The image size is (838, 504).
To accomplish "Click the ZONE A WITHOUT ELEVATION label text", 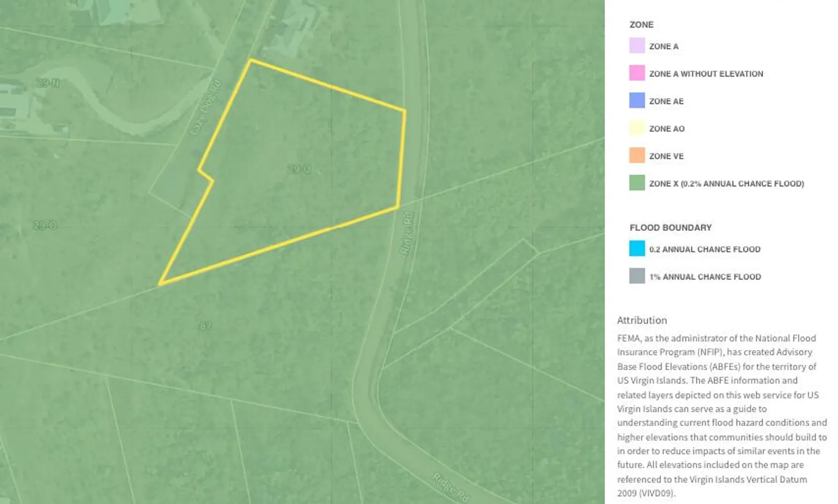I will coord(706,74).
